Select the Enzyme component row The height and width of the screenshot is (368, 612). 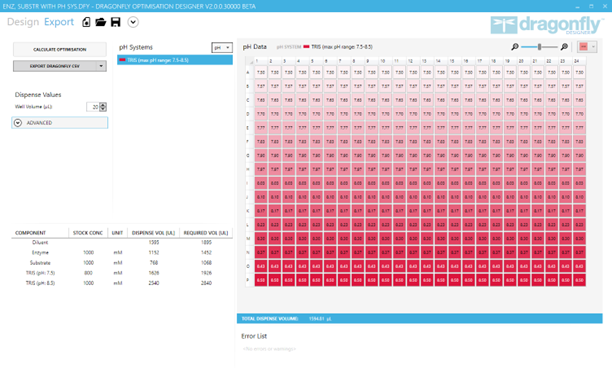click(122, 252)
